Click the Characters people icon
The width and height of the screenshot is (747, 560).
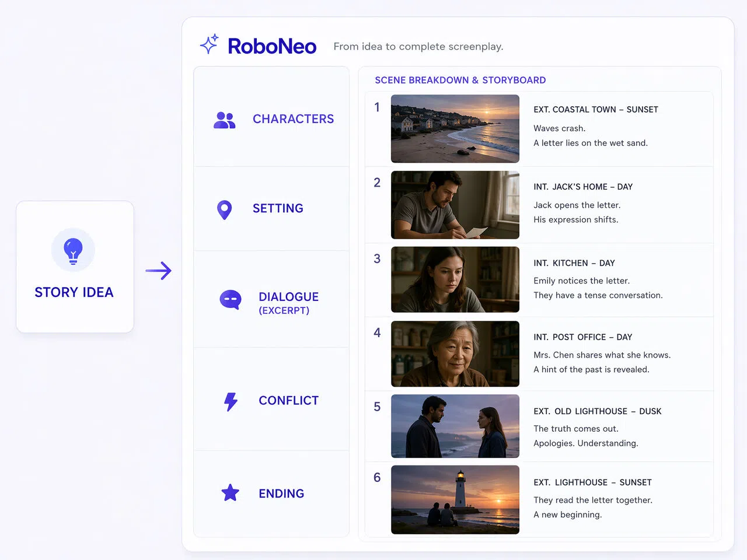click(x=225, y=120)
